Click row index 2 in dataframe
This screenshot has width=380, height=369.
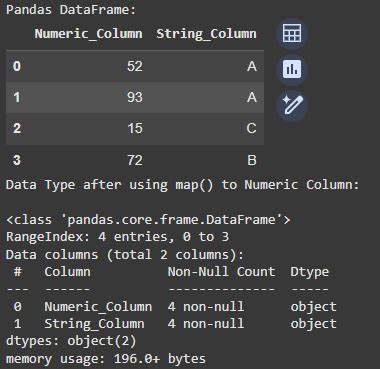(x=17, y=129)
